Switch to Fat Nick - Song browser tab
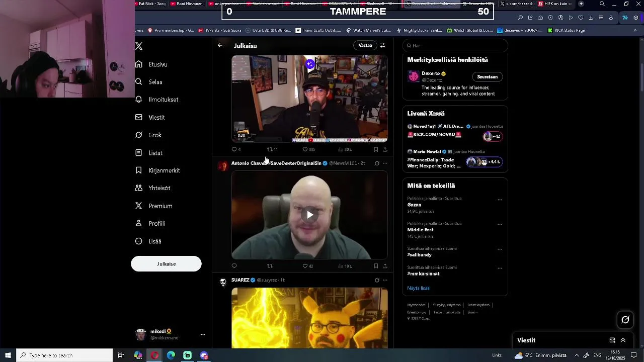This screenshot has width=644, height=362. (150, 4)
